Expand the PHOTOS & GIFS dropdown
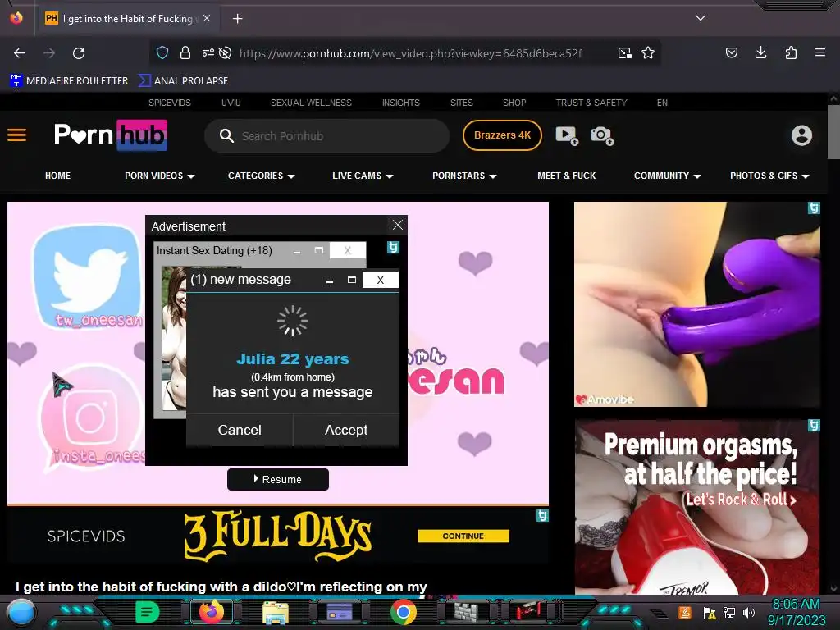The image size is (840, 630). (x=769, y=176)
